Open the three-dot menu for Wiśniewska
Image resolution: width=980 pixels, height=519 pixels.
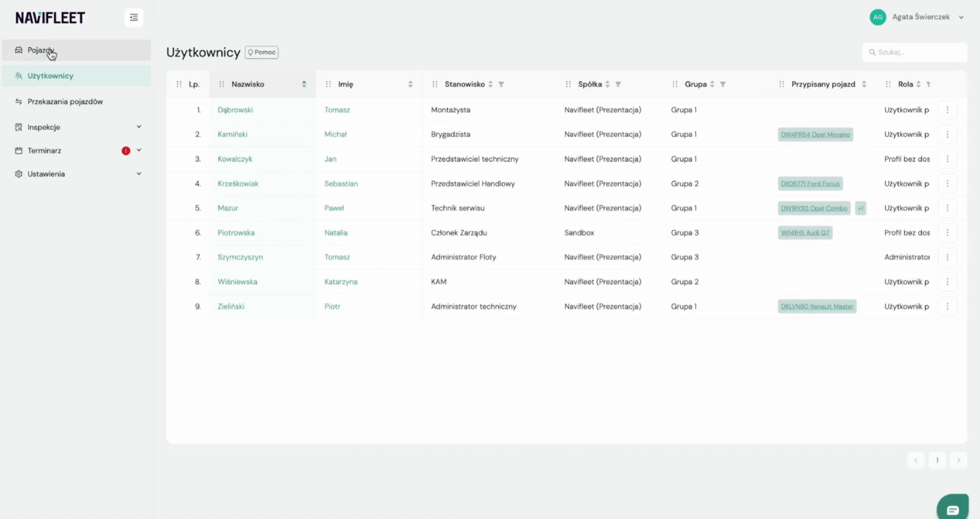[948, 282]
